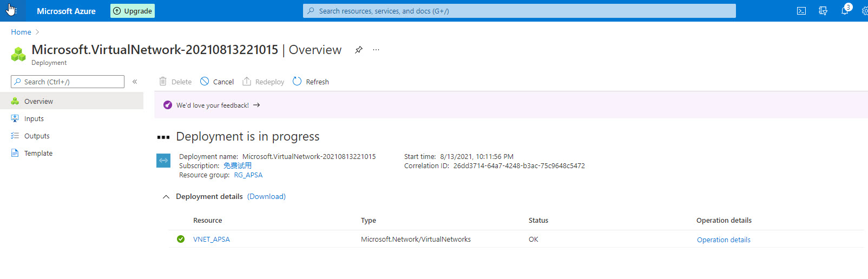Collapse the Deployment details section
The height and width of the screenshot is (279, 868).
click(x=166, y=196)
